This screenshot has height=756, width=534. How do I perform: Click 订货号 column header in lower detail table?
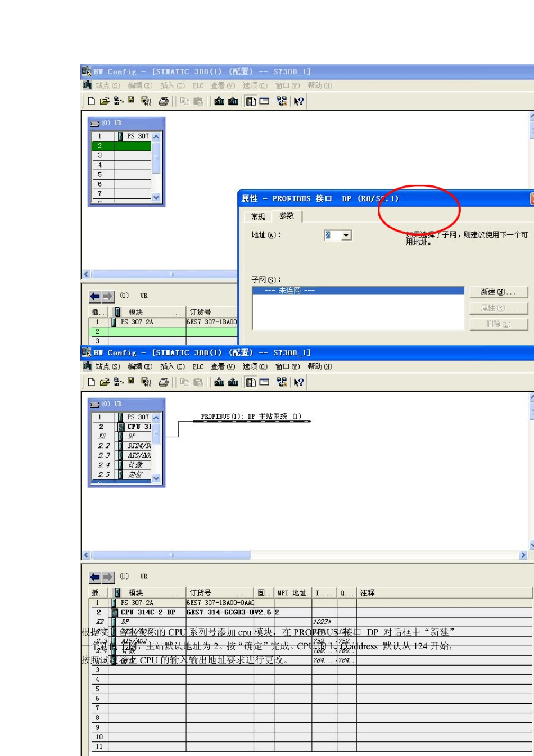220,593
